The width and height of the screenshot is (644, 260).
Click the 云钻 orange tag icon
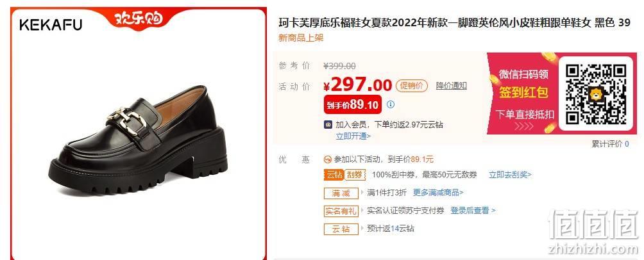(333, 175)
